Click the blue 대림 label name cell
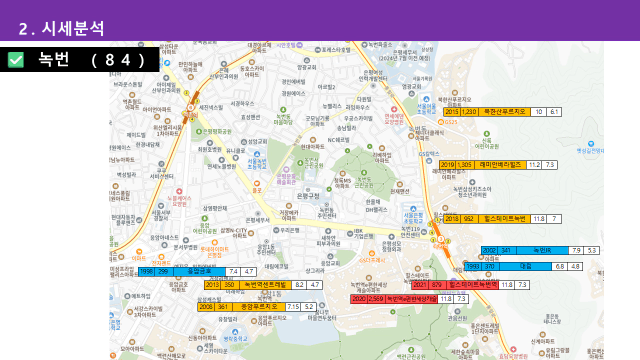 click(526, 267)
